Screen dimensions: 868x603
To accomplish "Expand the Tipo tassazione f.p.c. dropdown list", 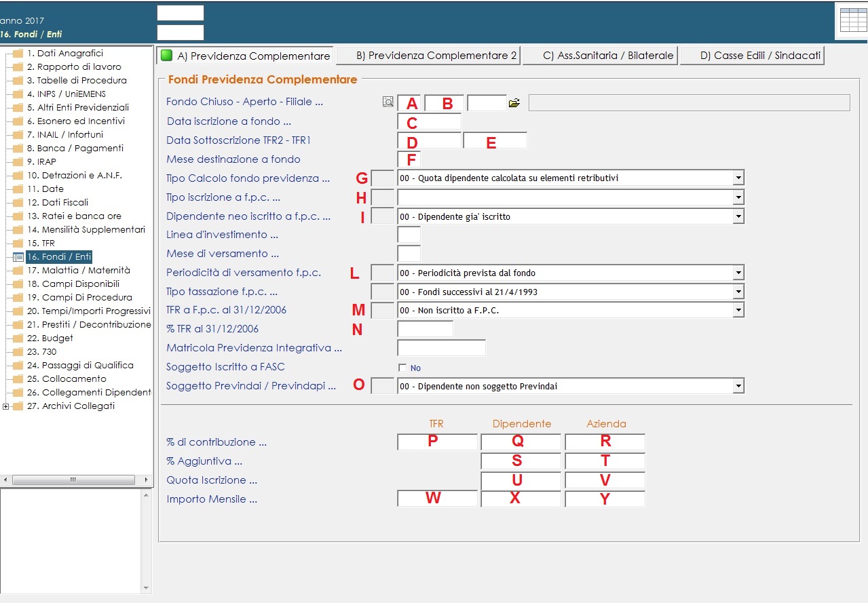I will pyautogui.click(x=738, y=292).
